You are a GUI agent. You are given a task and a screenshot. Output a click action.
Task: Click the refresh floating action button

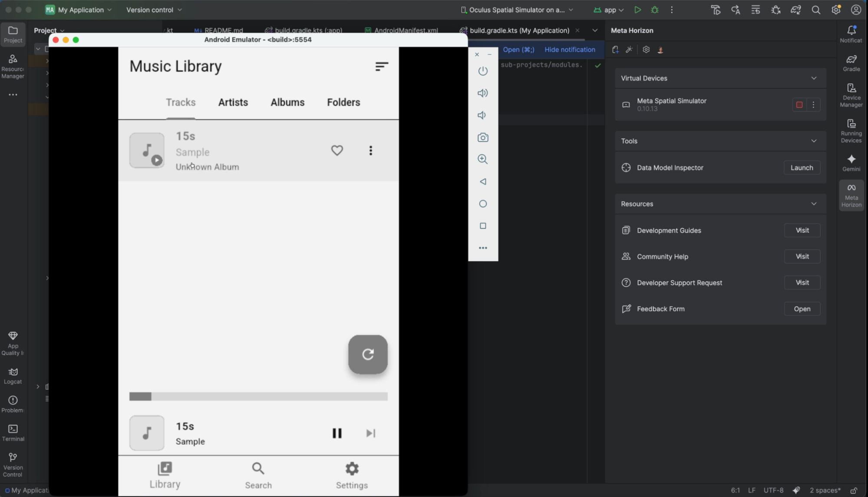pos(368,354)
